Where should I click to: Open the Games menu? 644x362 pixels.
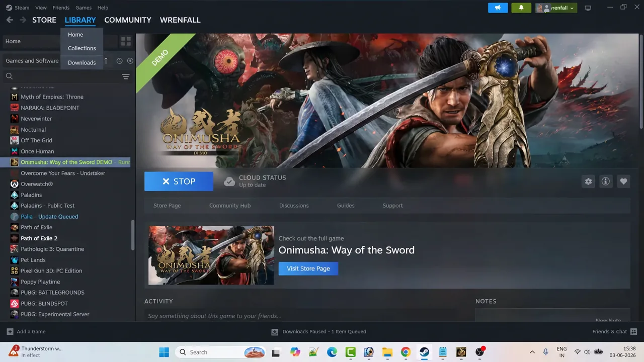84,8
